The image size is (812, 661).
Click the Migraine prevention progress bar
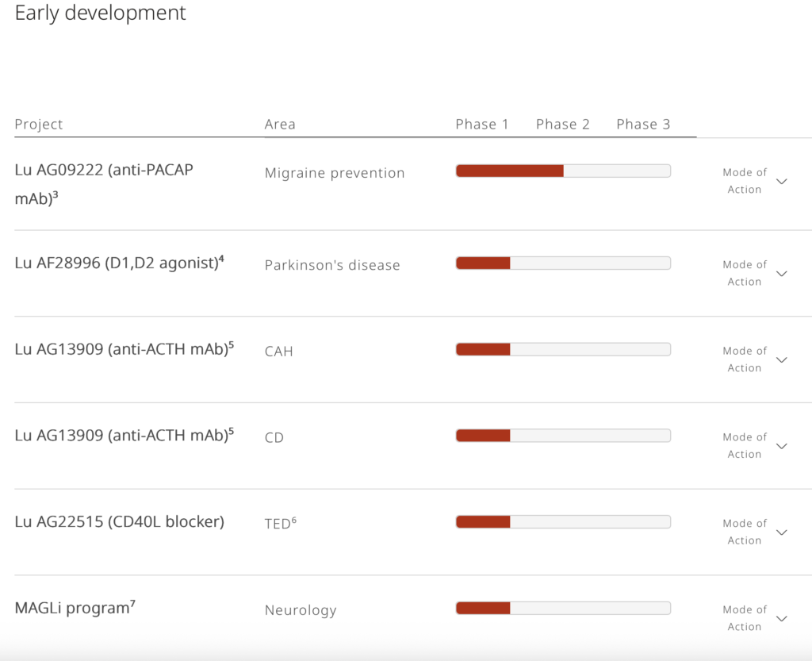tap(562, 171)
